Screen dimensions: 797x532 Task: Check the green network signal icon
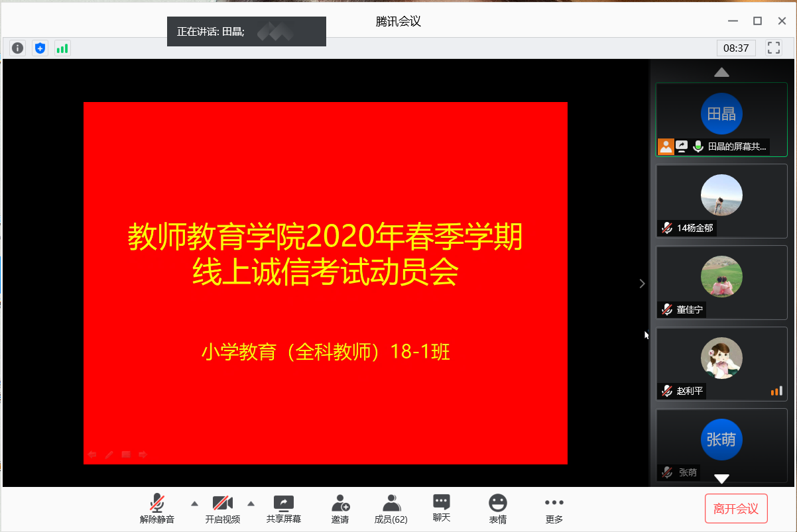[x=62, y=48]
